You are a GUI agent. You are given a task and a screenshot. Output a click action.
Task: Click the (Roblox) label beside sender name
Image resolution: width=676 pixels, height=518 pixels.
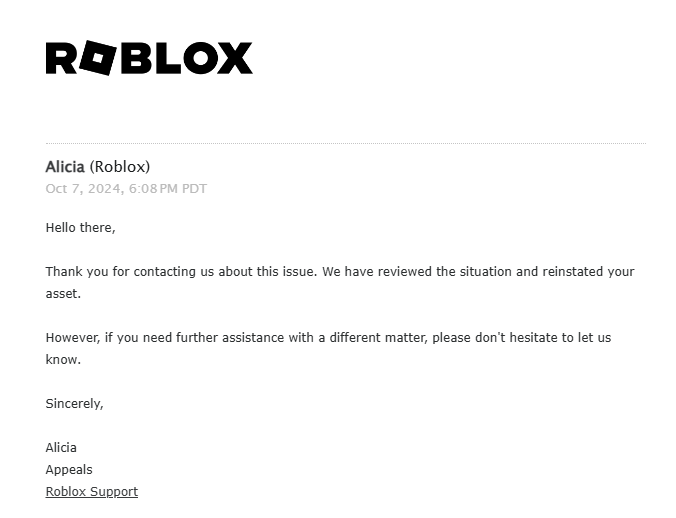click(x=120, y=167)
